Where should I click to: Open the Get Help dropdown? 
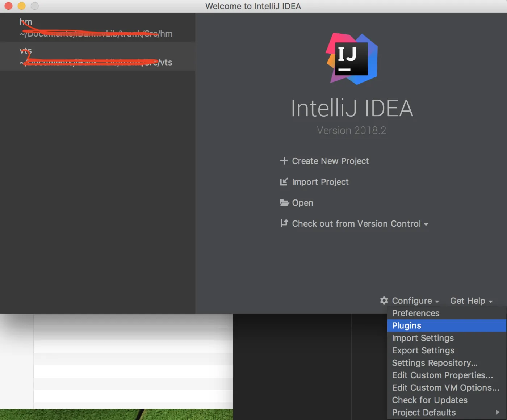471,301
